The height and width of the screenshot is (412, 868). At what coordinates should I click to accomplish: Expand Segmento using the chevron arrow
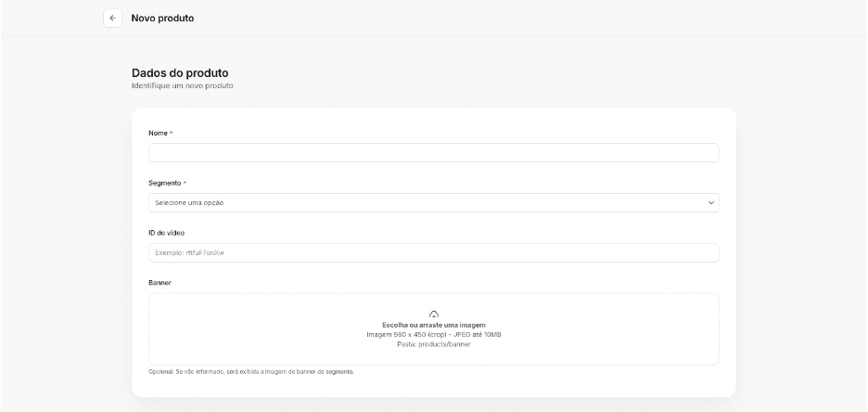(710, 202)
